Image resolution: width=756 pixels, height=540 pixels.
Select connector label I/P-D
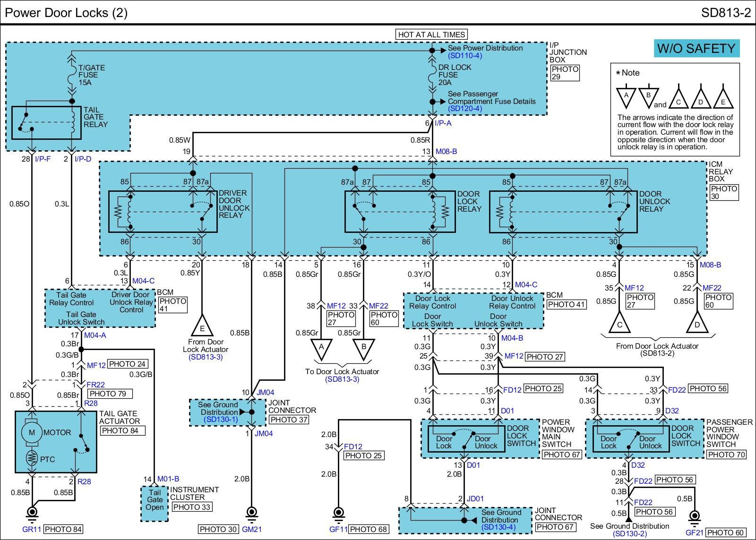point(83,159)
